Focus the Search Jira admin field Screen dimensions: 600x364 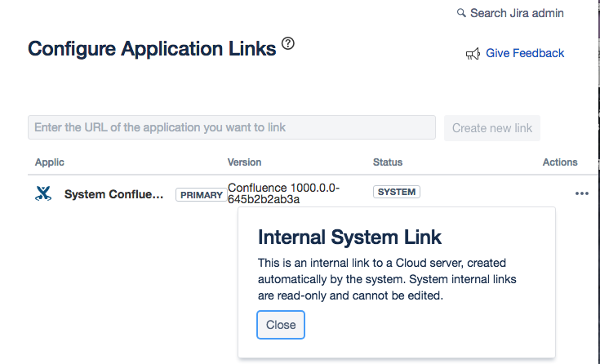[x=518, y=13]
